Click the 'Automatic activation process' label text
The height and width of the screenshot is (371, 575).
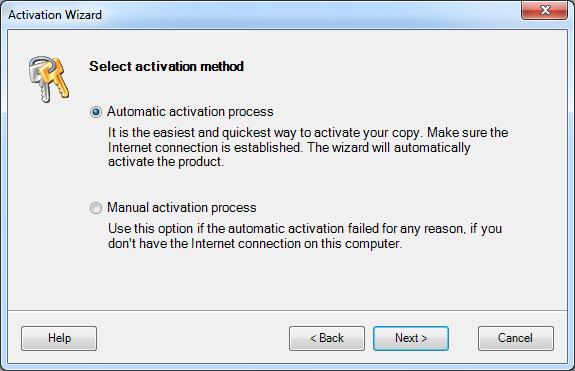click(190, 111)
